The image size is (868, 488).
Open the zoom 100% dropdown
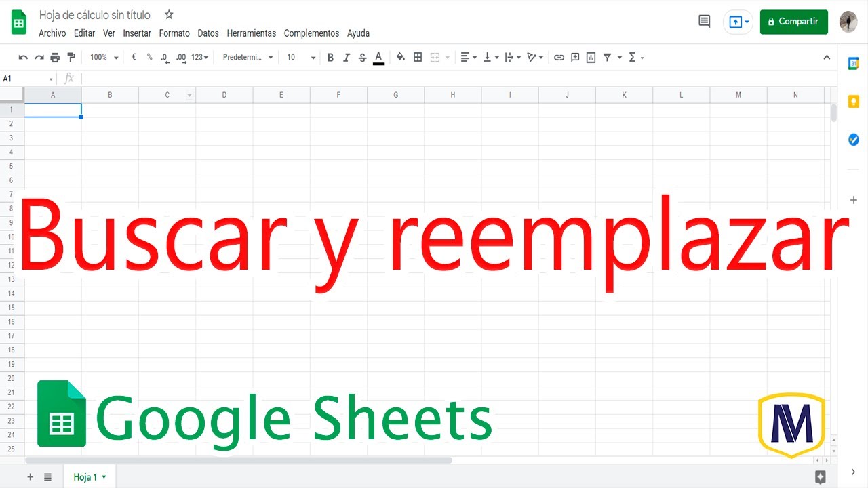104,58
